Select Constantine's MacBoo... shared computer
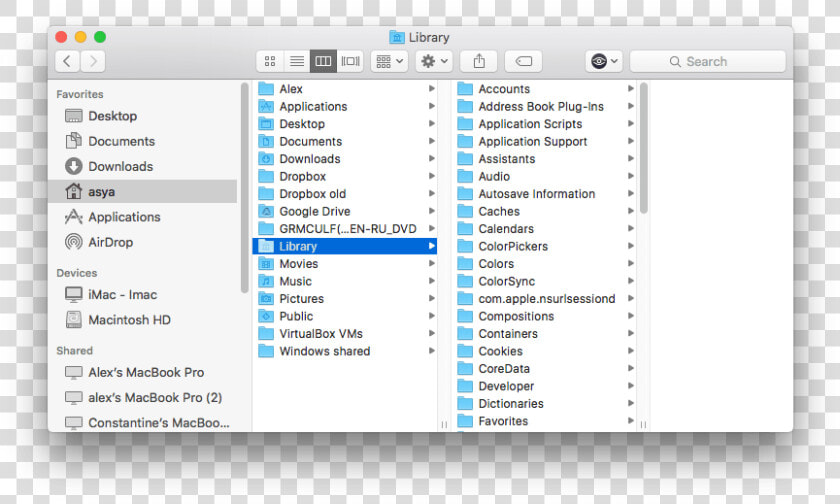 [143, 422]
